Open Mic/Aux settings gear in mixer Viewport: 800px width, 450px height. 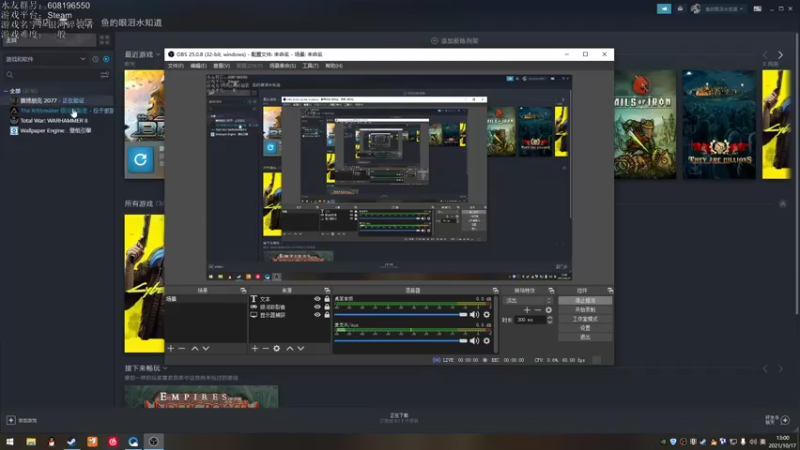486,341
